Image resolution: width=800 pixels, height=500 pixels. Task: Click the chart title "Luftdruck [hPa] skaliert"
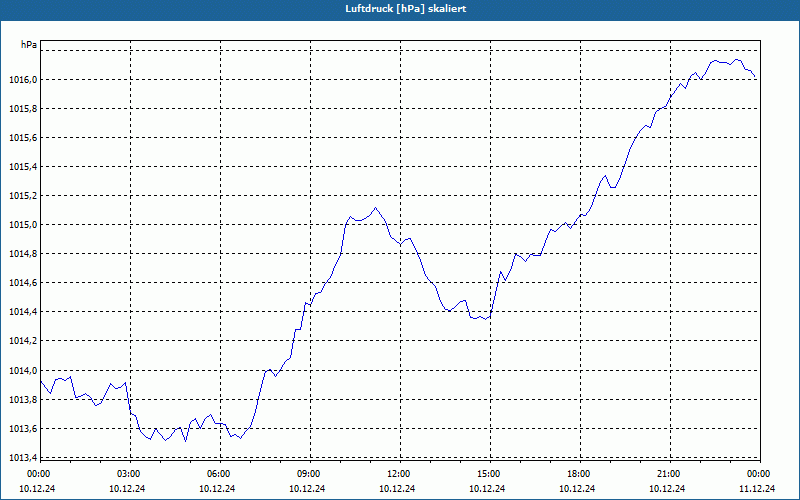406,9
